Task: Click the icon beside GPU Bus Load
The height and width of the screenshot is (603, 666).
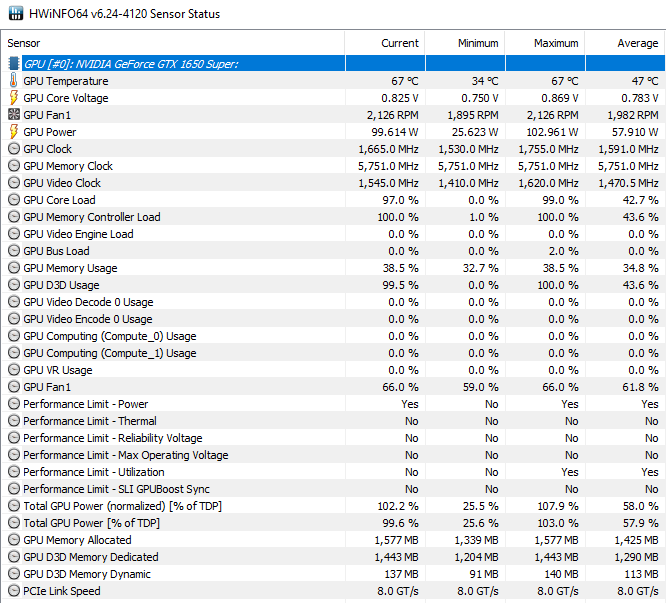Action: 14,251
